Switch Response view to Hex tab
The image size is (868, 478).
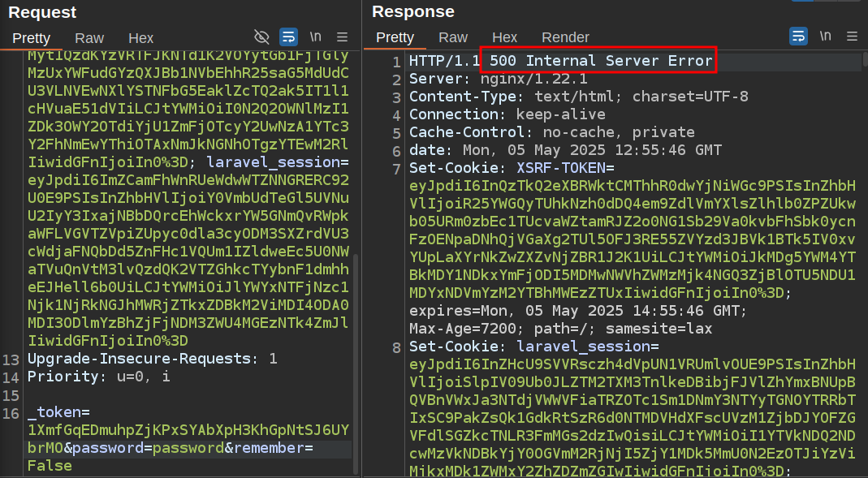point(504,37)
